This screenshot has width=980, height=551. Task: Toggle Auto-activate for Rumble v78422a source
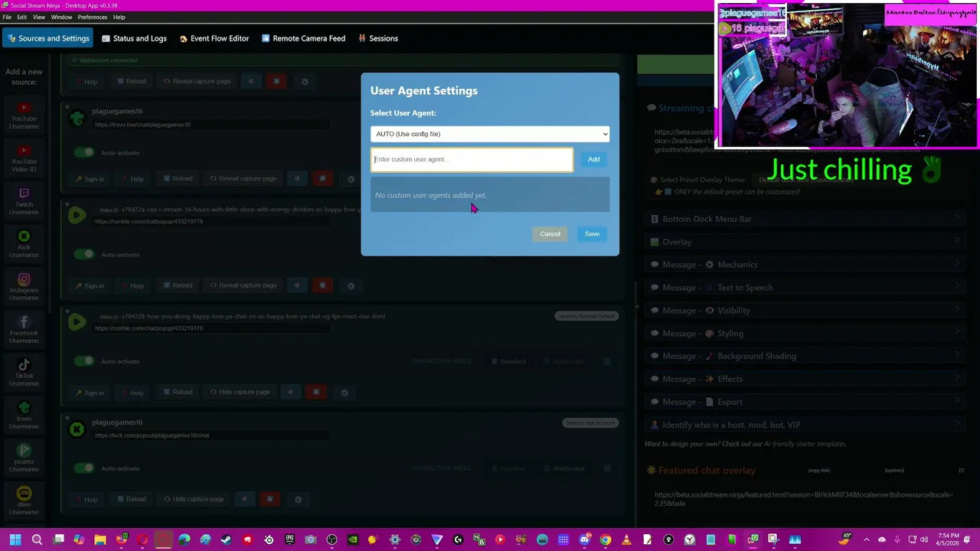point(85,254)
